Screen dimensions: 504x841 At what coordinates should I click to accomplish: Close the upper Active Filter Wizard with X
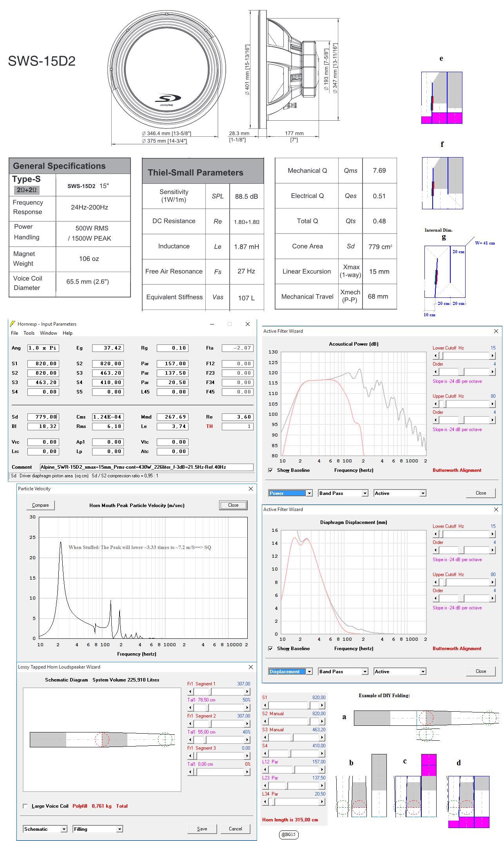click(496, 331)
